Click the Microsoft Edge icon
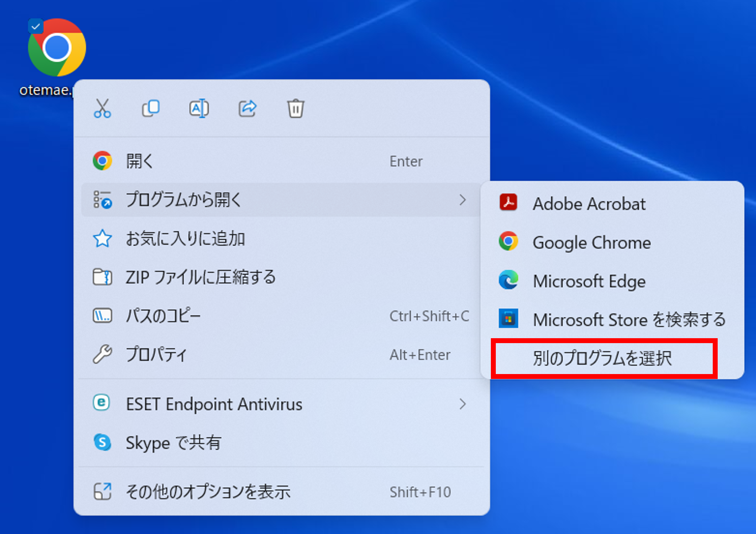 (x=508, y=280)
